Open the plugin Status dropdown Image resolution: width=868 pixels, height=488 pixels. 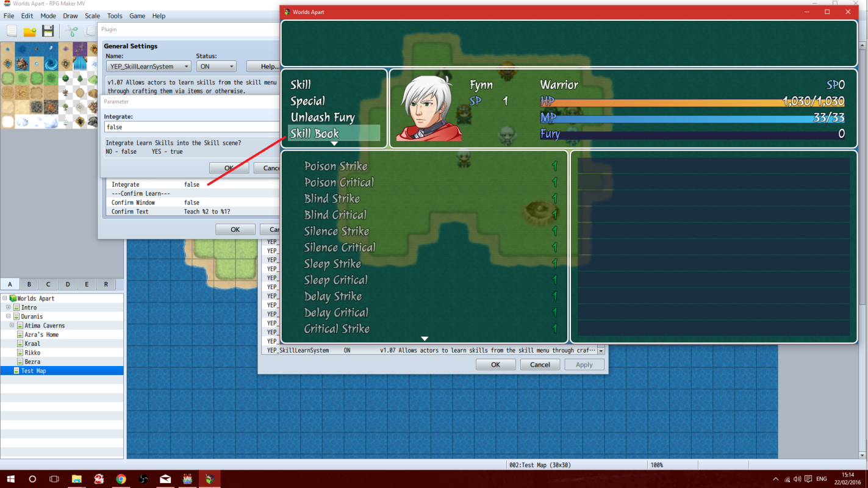[216, 66]
